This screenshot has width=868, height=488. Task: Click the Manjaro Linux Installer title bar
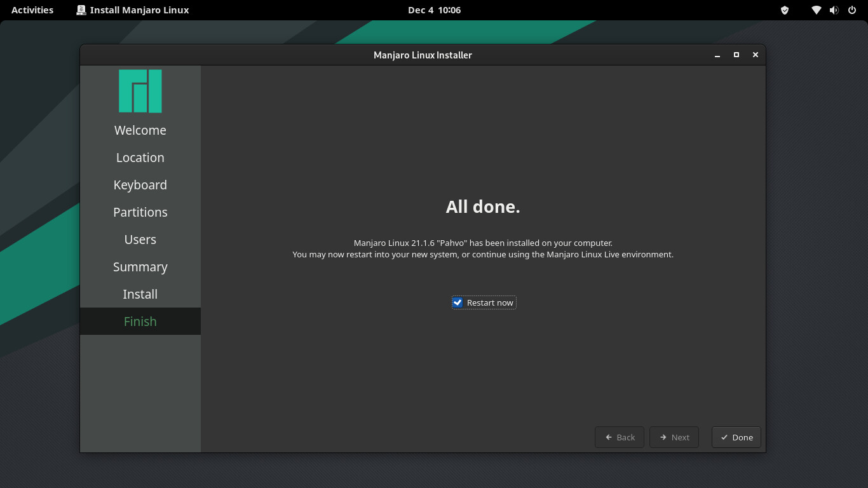tap(423, 55)
